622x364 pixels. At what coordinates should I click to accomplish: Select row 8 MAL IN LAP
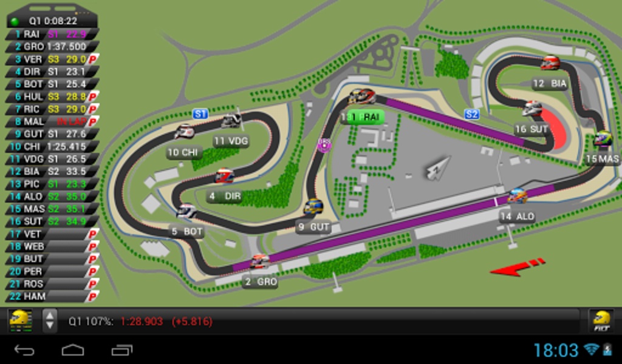pos(52,121)
